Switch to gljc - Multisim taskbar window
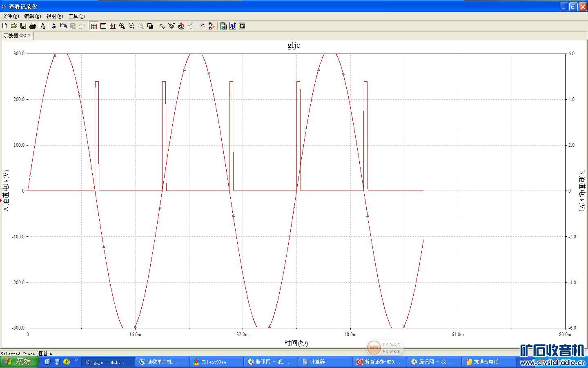 pos(108,362)
